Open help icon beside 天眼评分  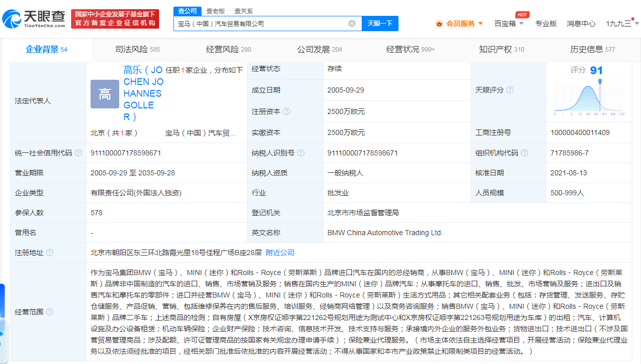point(510,90)
